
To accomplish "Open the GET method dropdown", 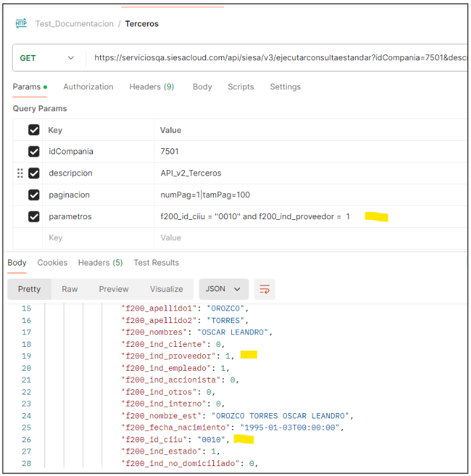I will [x=48, y=58].
